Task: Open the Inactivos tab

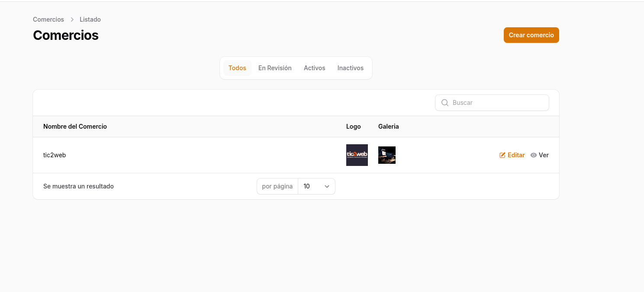Action: pyautogui.click(x=350, y=68)
